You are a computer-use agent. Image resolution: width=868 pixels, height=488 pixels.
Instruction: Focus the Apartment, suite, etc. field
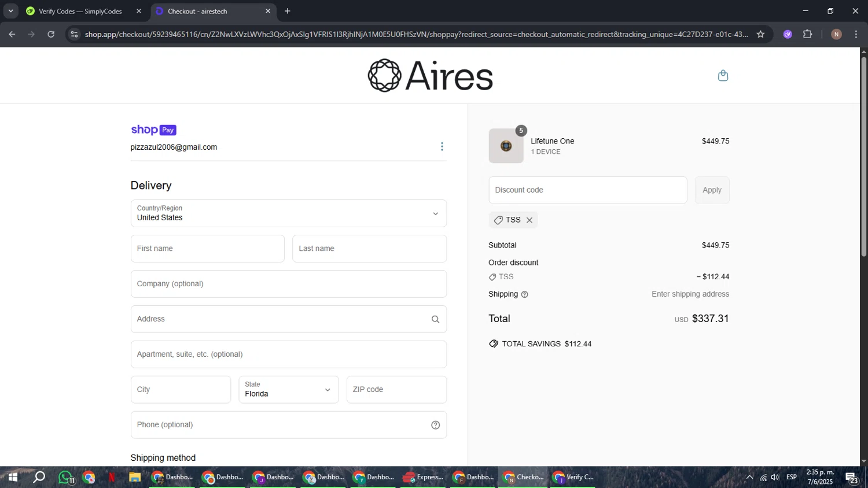[x=289, y=354]
